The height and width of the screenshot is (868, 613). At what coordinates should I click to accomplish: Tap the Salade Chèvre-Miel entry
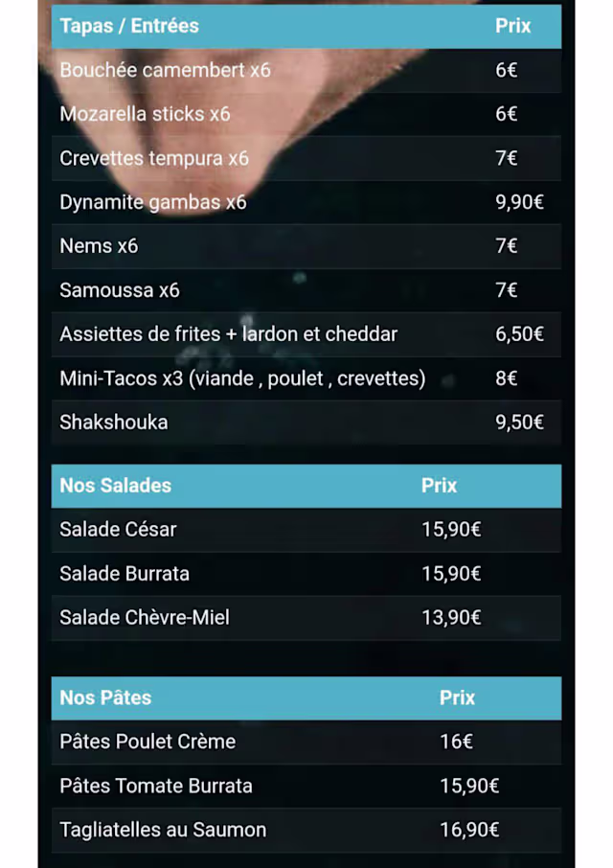145,618
